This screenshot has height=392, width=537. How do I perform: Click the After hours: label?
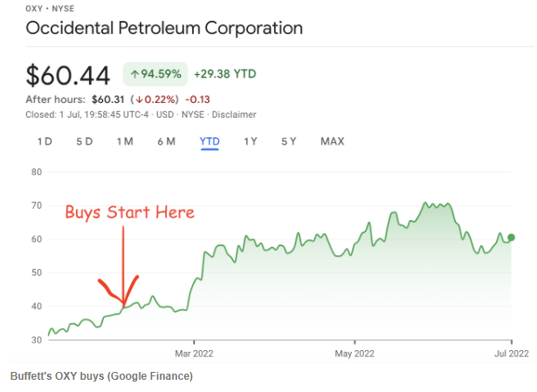coord(56,100)
